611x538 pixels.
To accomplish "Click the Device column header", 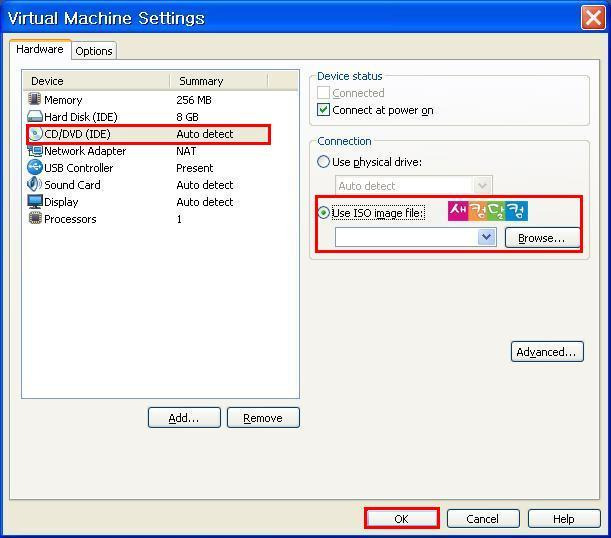I will pyautogui.click(x=96, y=81).
